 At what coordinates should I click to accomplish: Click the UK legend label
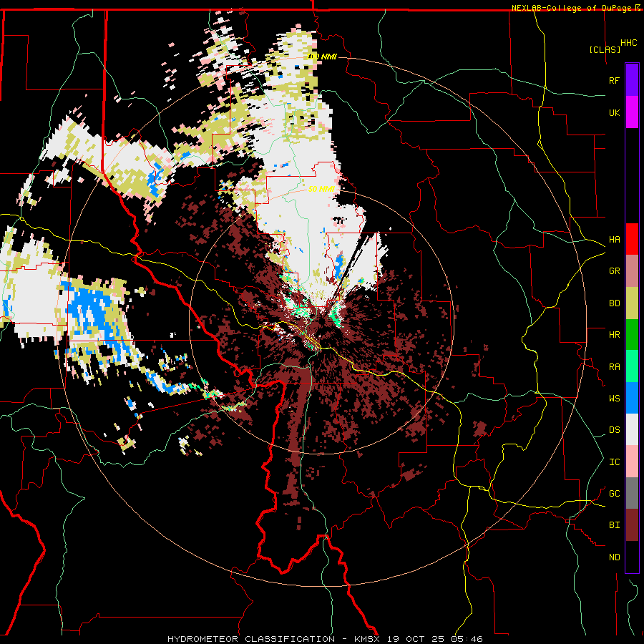coord(614,112)
